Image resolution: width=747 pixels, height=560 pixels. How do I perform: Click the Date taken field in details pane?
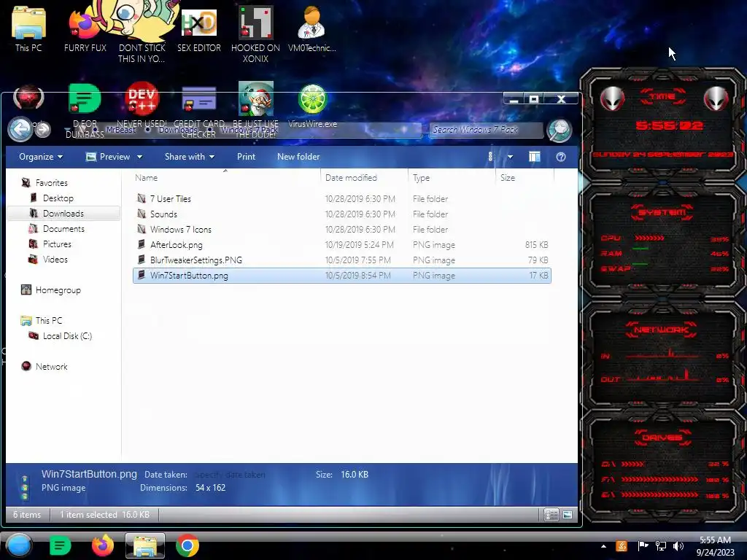230,474
